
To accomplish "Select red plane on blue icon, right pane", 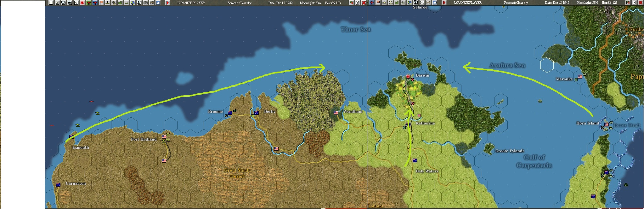I will (372, 3).
